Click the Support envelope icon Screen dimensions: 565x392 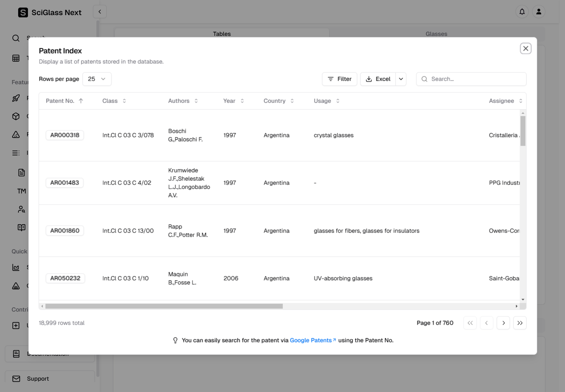(x=16, y=379)
